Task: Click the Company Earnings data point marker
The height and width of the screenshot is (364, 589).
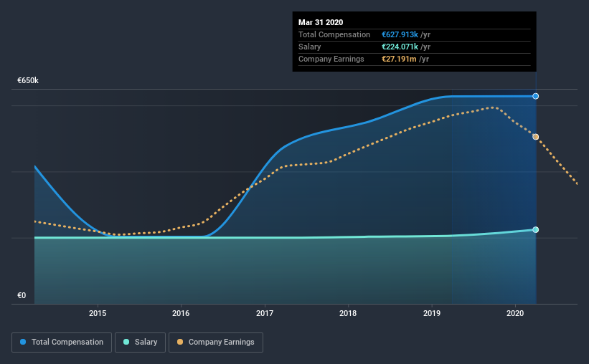Action: point(536,137)
